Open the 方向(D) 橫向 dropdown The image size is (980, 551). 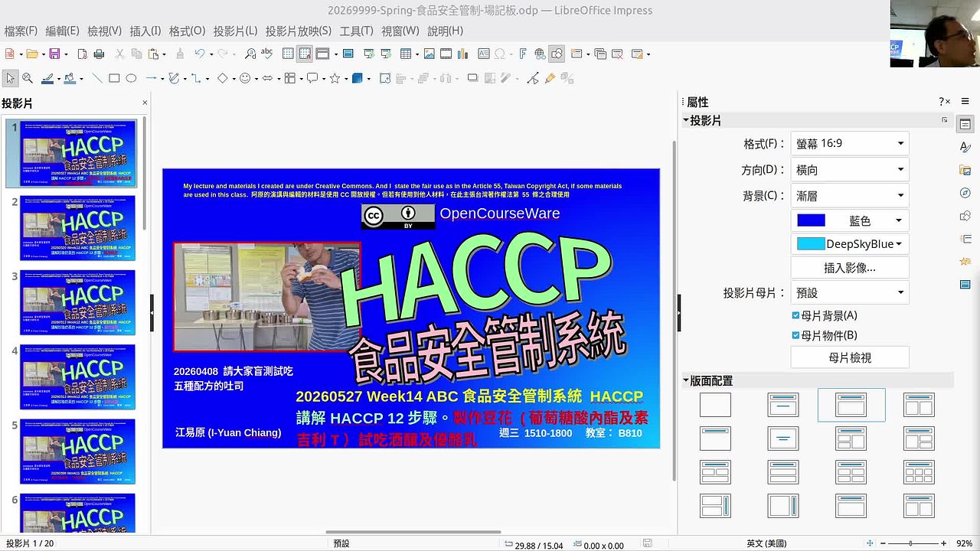click(850, 170)
